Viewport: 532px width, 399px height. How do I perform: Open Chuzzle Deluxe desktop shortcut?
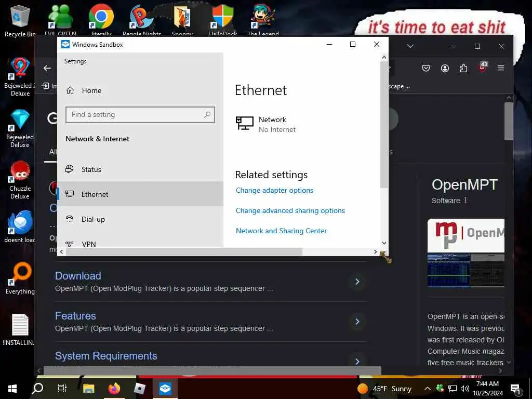tap(20, 180)
